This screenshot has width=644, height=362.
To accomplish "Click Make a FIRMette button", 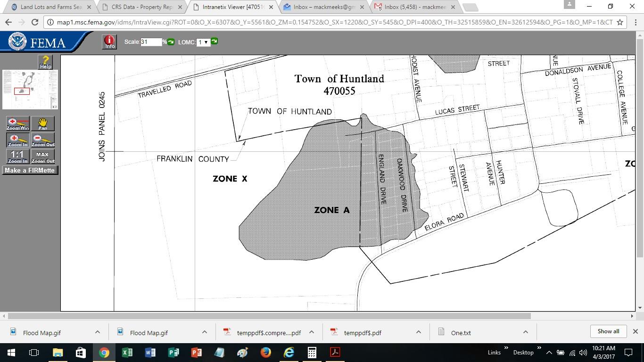I will 30,170.
